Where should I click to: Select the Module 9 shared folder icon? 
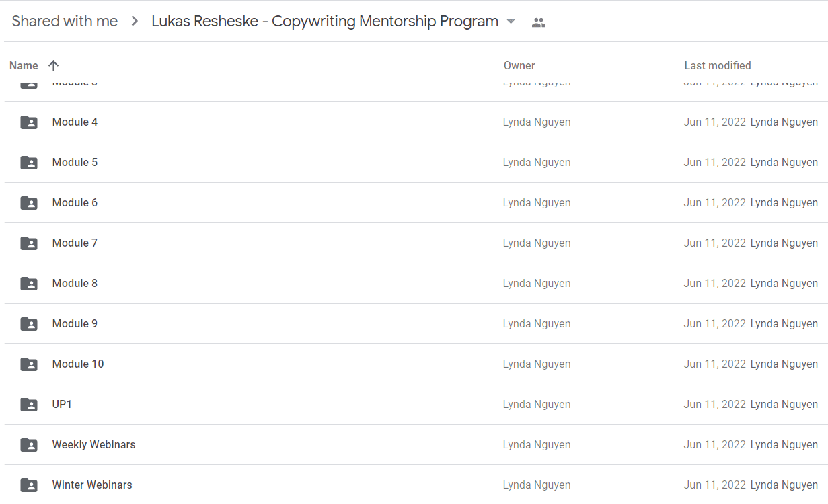(29, 324)
